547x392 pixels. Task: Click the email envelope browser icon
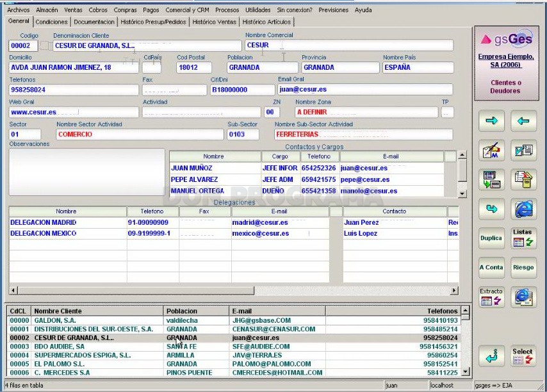click(523, 297)
